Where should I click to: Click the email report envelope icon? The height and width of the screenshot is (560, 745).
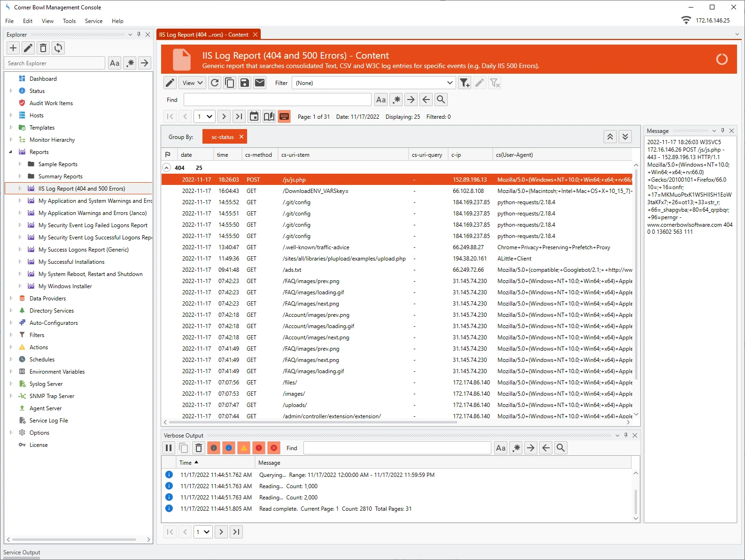pyautogui.click(x=260, y=83)
